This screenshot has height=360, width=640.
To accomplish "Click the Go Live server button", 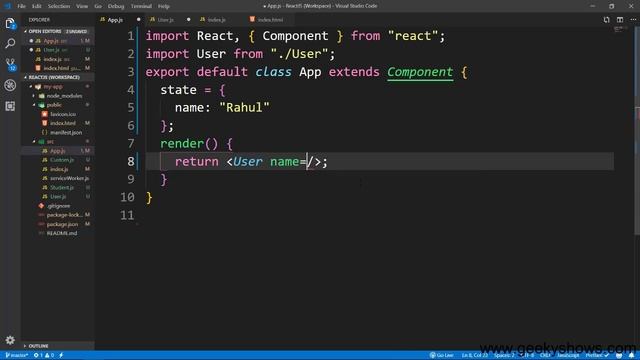I will 442,355.
